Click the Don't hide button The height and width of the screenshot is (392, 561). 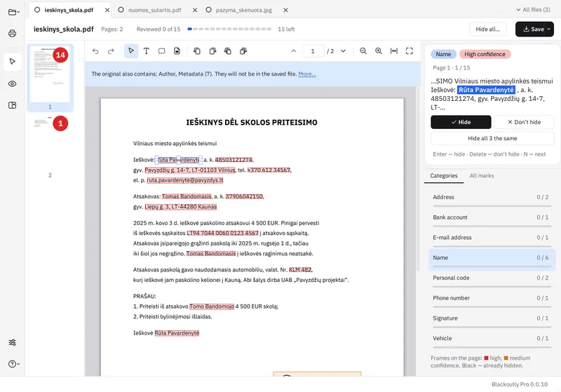524,122
